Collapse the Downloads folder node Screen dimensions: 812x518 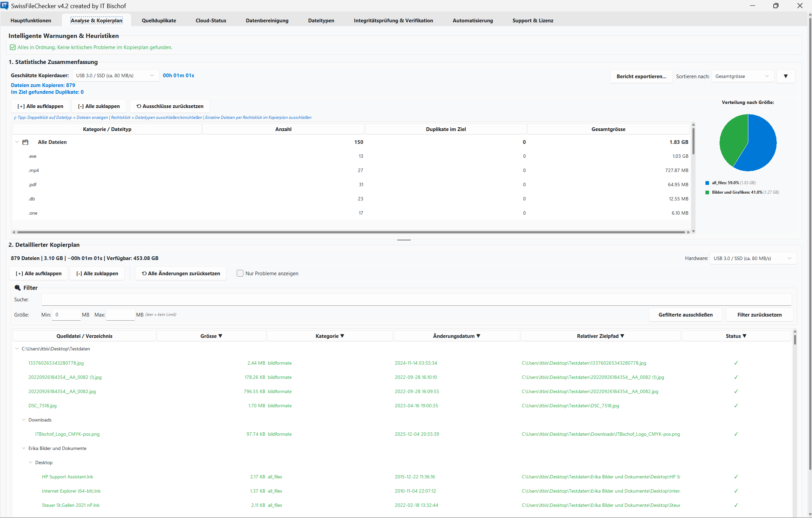(x=24, y=420)
